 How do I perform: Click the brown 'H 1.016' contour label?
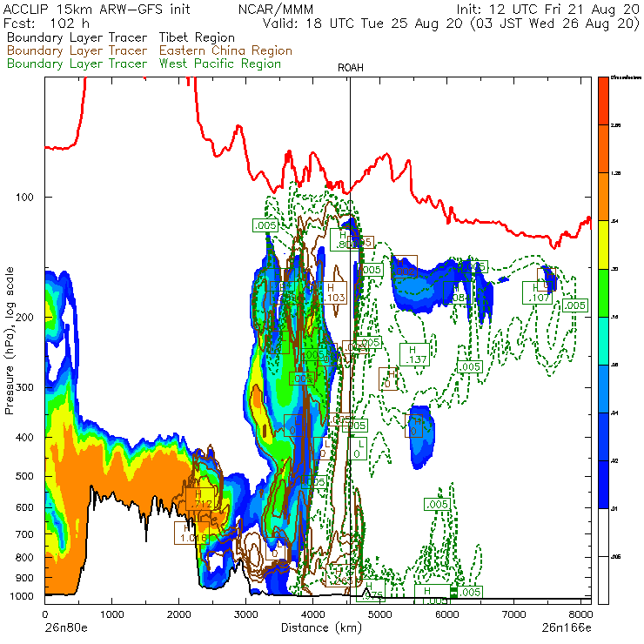pos(191,533)
